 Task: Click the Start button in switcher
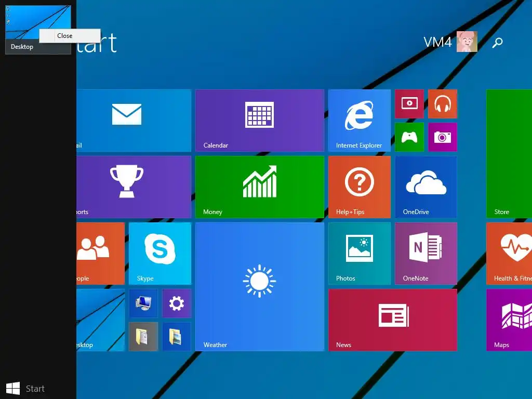(x=25, y=389)
